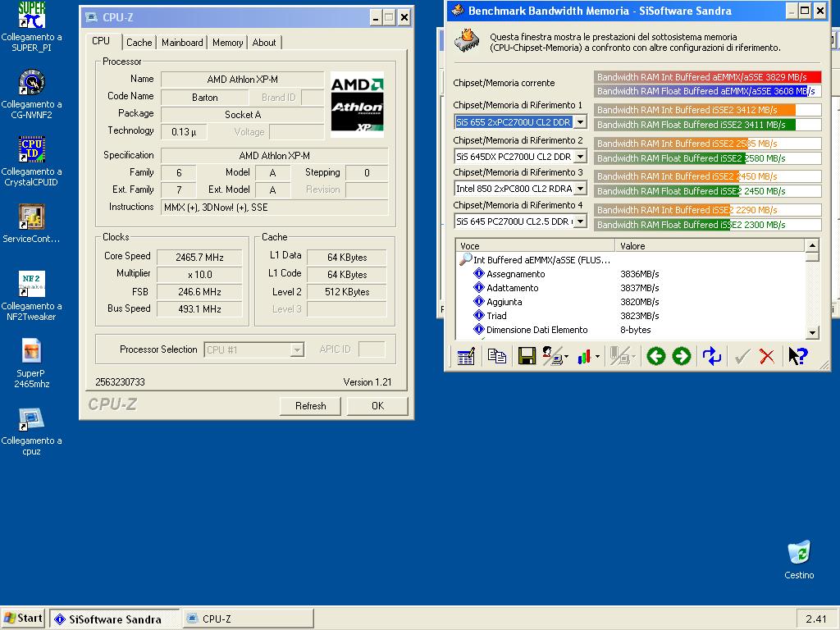Click scroll-down arrow in Sandra results list
Image resolution: width=840 pixels, height=630 pixels.
[812, 333]
